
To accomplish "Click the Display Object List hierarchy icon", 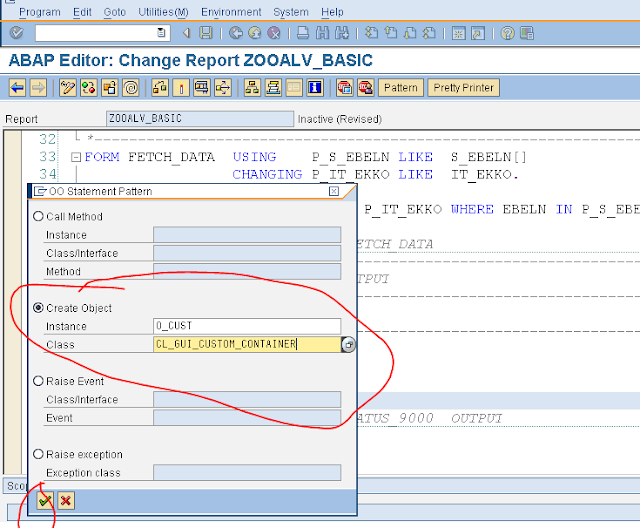I will [x=252, y=87].
